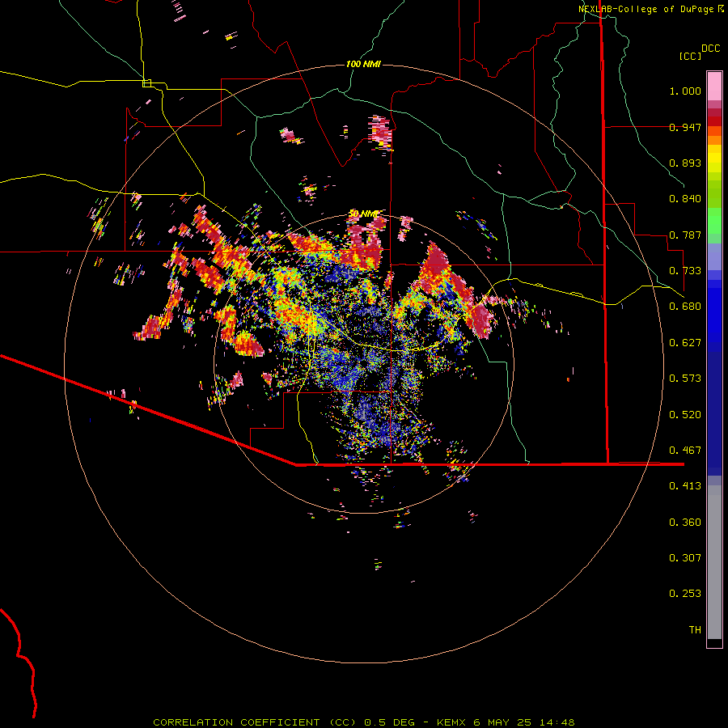728x728 pixels.
Task: Click the 0.520 color scale value
Action: (x=685, y=415)
